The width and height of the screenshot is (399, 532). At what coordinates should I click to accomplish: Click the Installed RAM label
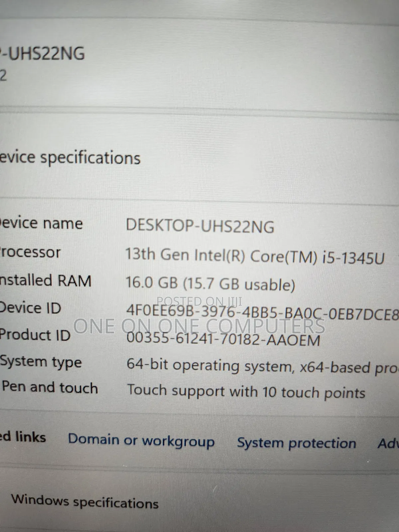coord(46,280)
